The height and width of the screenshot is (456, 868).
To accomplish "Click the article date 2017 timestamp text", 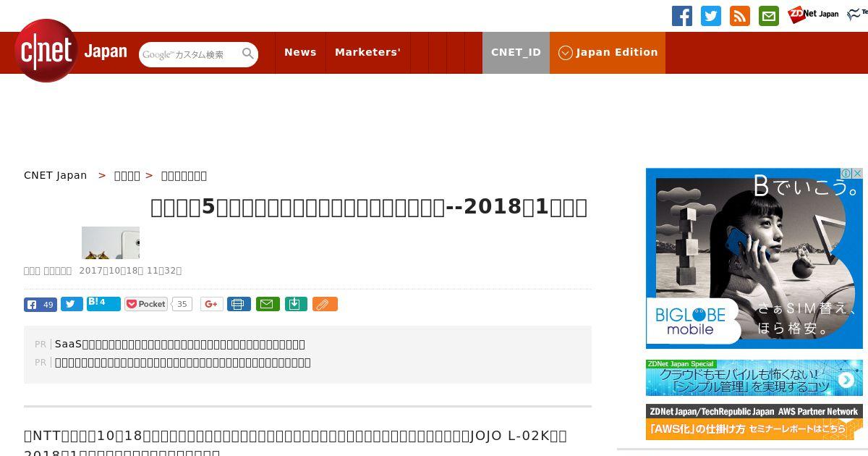I will click(x=130, y=271).
